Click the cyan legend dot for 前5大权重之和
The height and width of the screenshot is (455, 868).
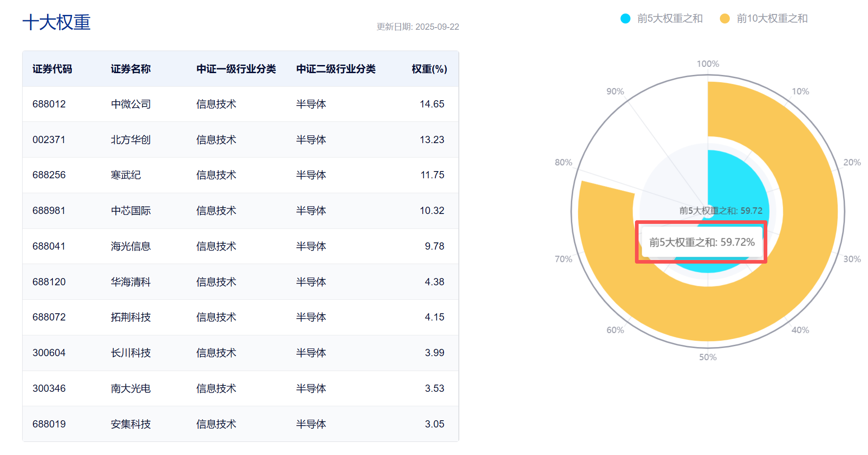(x=625, y=19)
